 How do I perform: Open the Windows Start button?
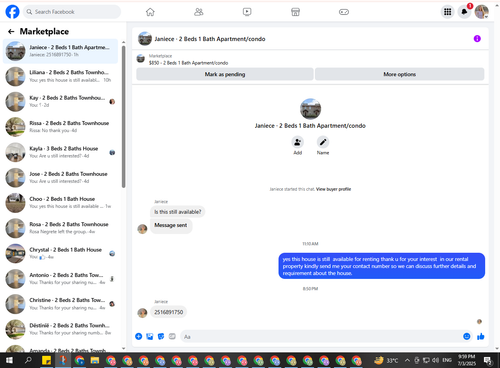click(x=9, y=360)
